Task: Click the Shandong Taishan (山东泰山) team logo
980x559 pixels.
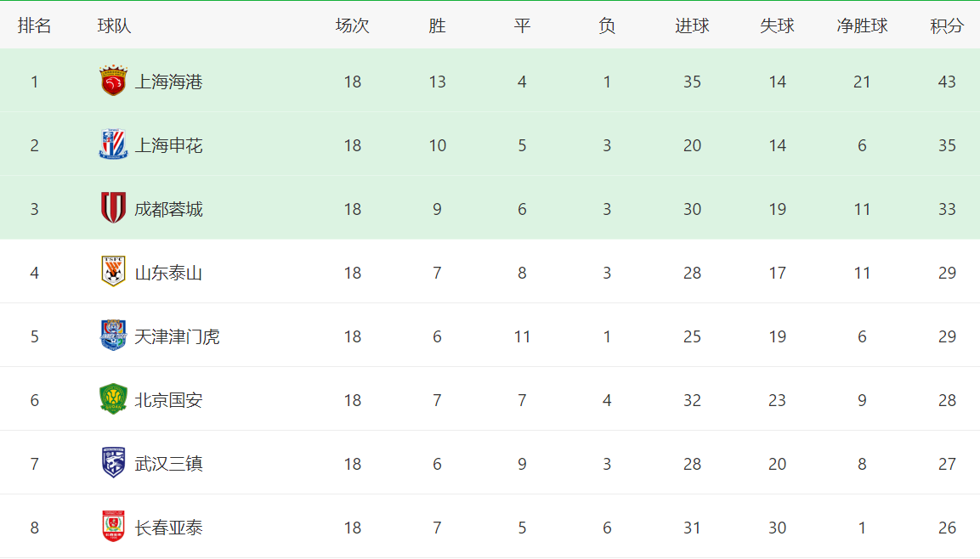Action: point(113,272)
